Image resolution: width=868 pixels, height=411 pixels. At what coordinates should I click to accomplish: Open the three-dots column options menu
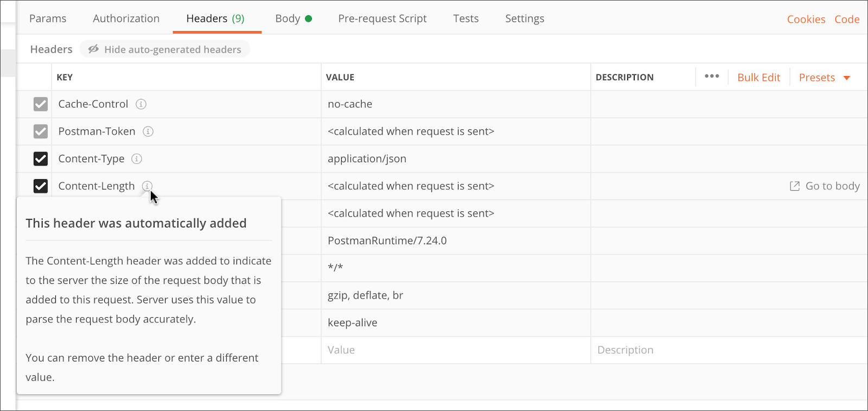pyautogui.click(x=712, y=77)
